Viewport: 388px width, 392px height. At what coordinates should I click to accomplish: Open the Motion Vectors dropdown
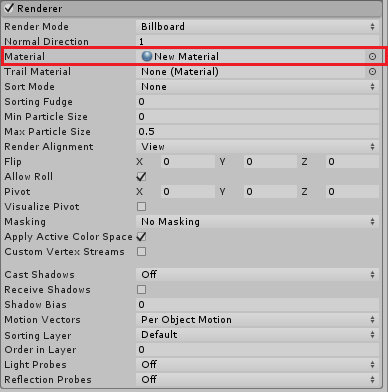[x=257, y=320]
